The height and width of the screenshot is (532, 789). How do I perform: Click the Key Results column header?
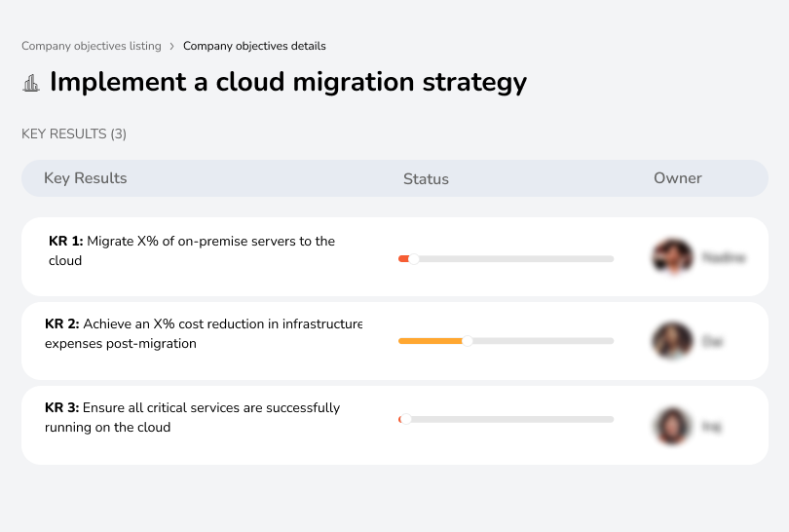coord(85,178)
